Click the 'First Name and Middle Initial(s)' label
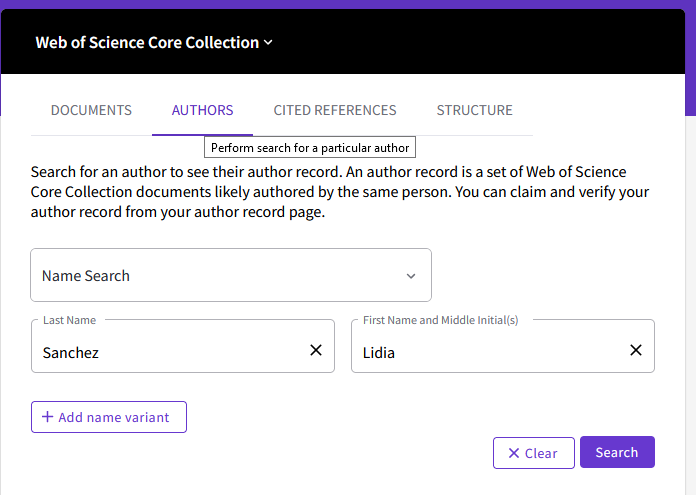 click(x=440, y=320)
